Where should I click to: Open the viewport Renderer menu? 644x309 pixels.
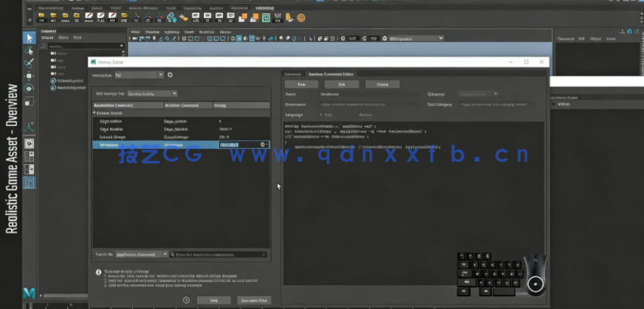[x=206, y=32]
